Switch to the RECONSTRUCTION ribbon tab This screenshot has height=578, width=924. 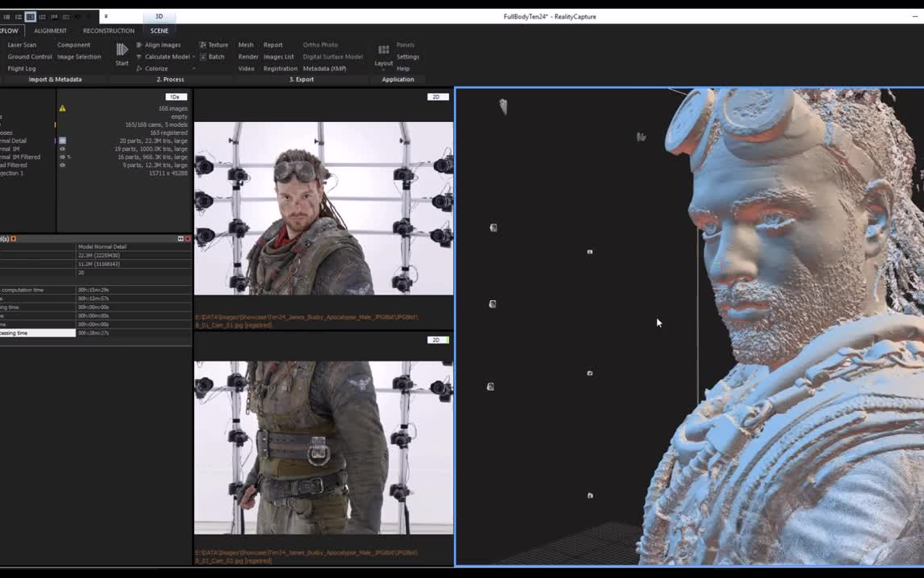(x=109, y=31)
